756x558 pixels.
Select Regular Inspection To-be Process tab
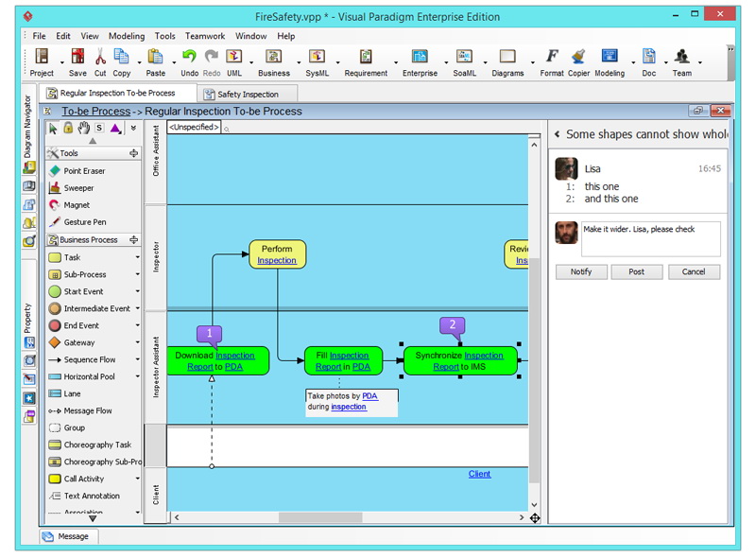(x=117, y=93)
